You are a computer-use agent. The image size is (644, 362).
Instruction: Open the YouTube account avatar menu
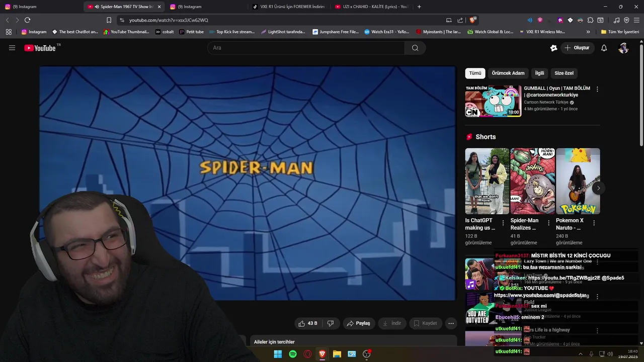pos(623,48)
